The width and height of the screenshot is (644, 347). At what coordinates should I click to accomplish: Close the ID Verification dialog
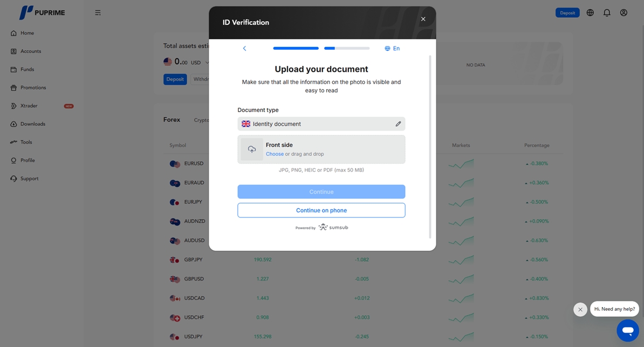(423, 19)
